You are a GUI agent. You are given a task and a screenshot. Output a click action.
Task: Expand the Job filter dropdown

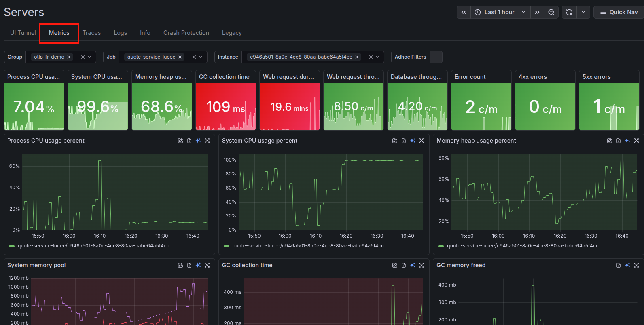[201, 57]
